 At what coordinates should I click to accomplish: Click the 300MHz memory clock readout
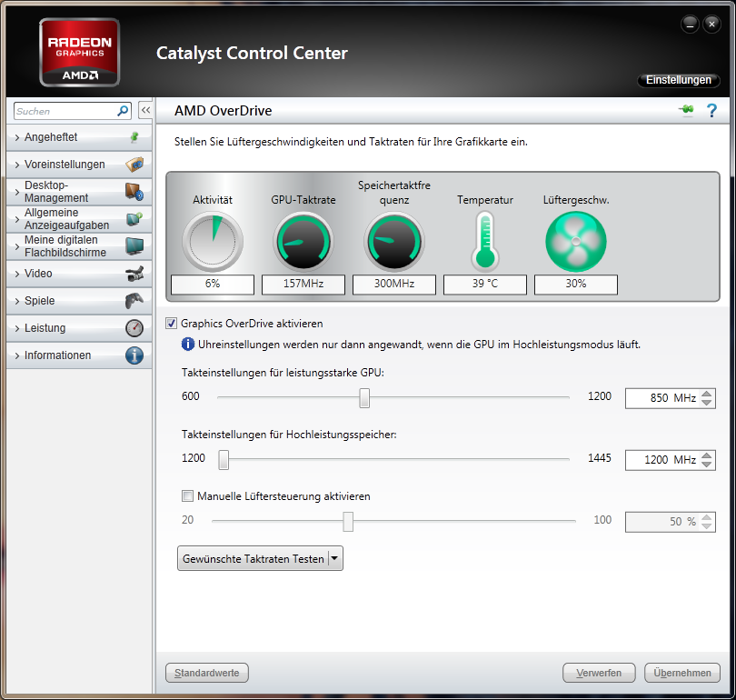(x=394, y=284)
